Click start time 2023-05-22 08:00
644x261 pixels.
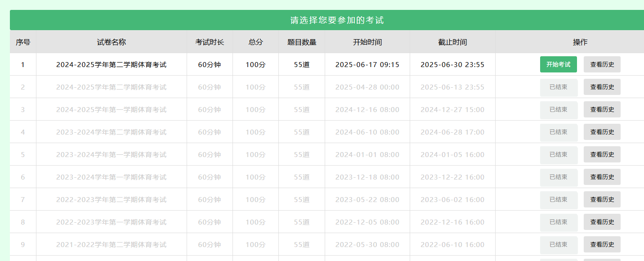point(367,200)
